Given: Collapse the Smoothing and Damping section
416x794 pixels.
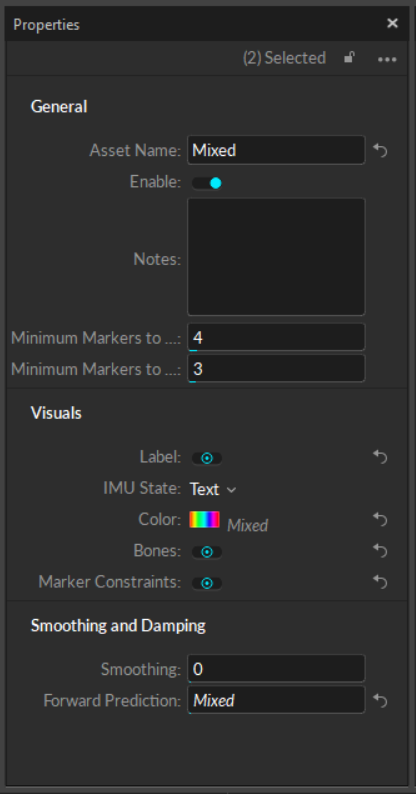Looking at the screenshot, I should (x=118, y=626).
